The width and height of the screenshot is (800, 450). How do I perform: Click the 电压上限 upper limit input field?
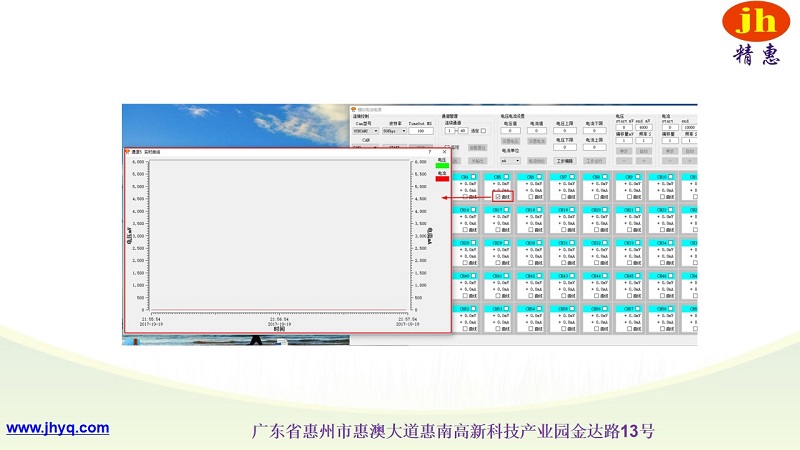click(565, 130)
